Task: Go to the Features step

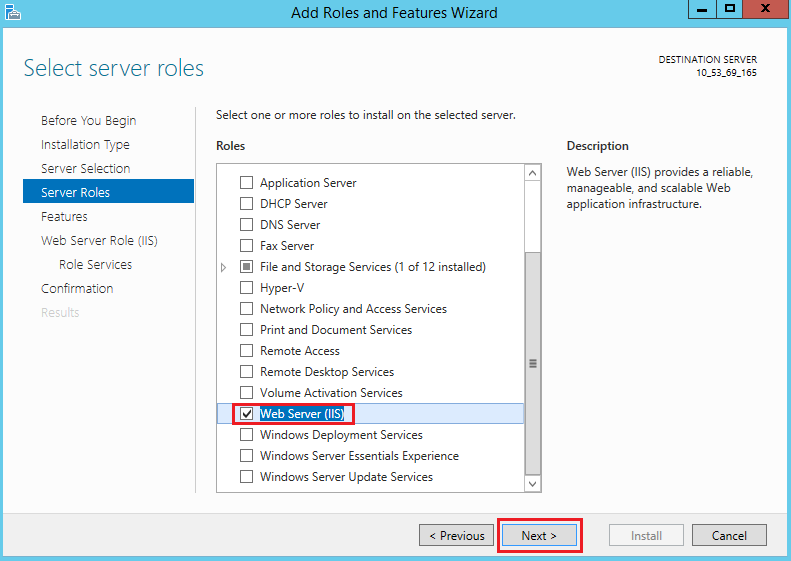Action: click(x=64, y=217)
